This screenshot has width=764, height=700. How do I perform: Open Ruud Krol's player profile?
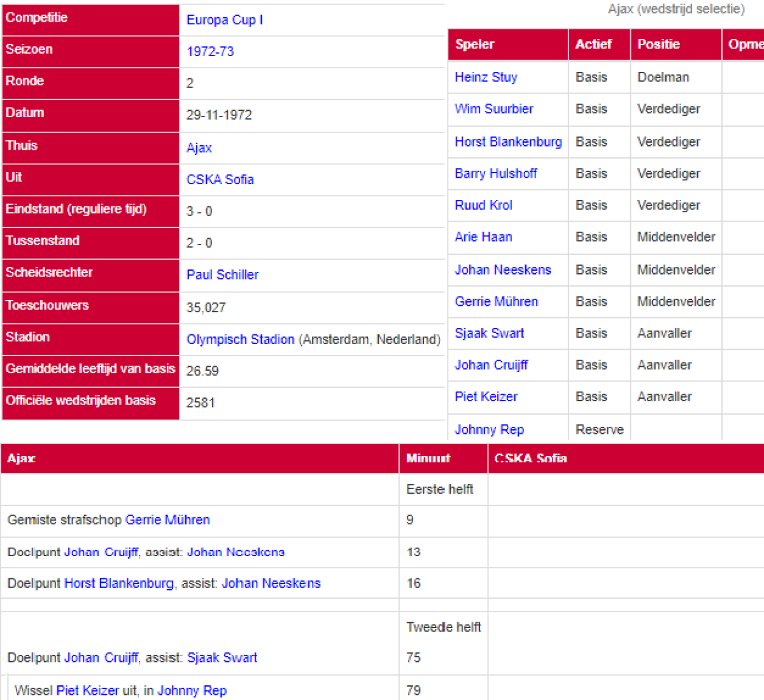[x=483, y=205]
